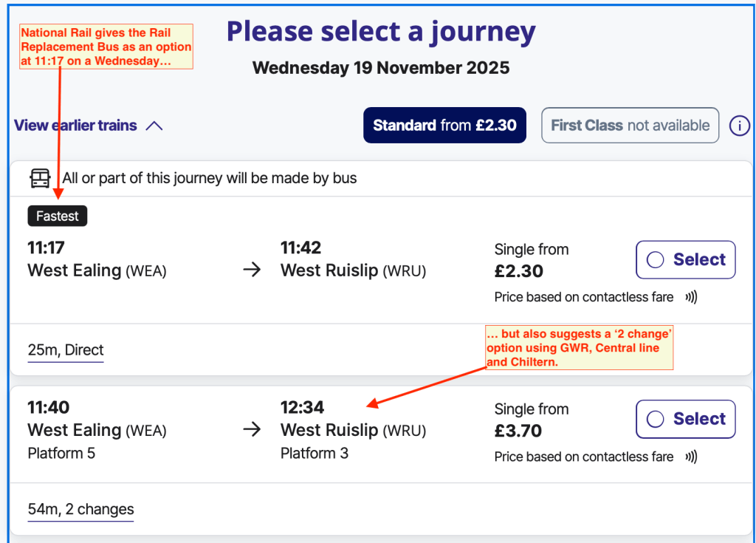756x543 pixels.
Task: Click the Single from £3.70 price text
Action: 532,420
